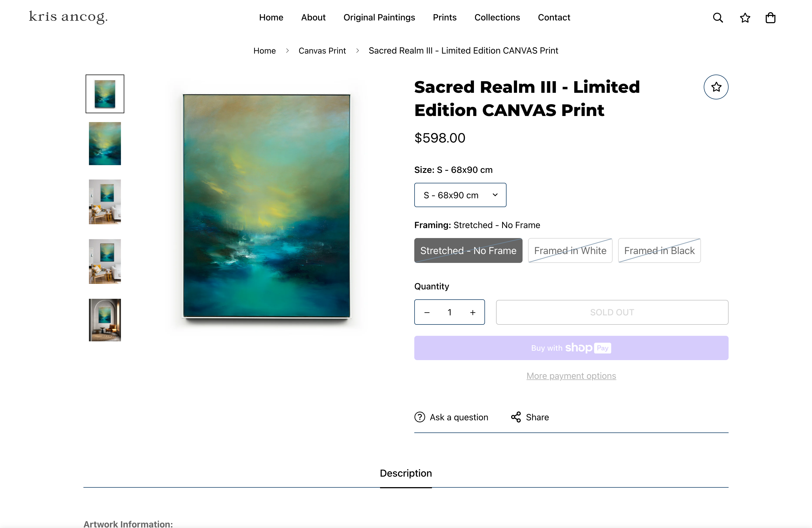The width and height of the screenshot is (812, 528).
Task: Decrease quantity with minus button
Action: 427,312
